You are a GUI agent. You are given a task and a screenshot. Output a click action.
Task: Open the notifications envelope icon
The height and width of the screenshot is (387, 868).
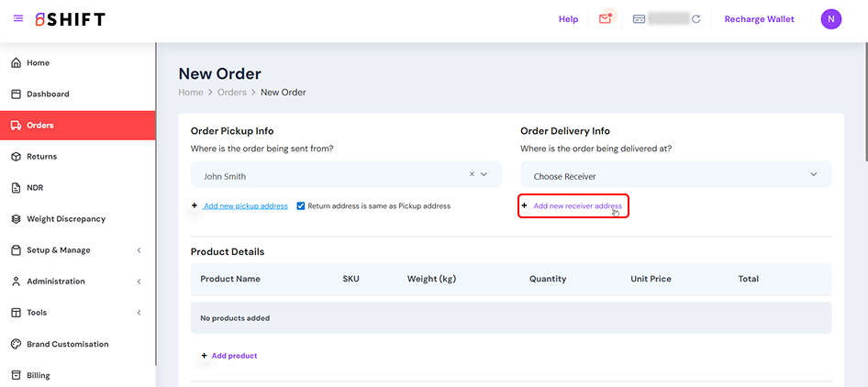click(606, 18)
